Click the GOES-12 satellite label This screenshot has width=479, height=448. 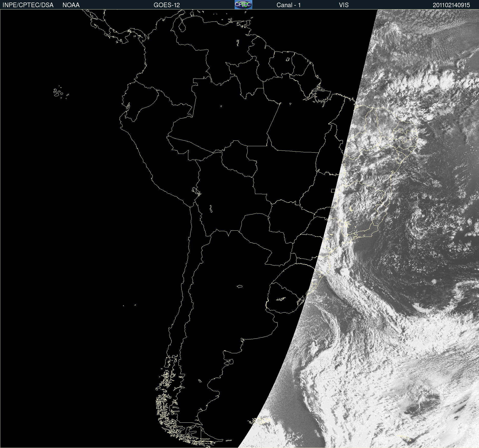coord(167,5)
